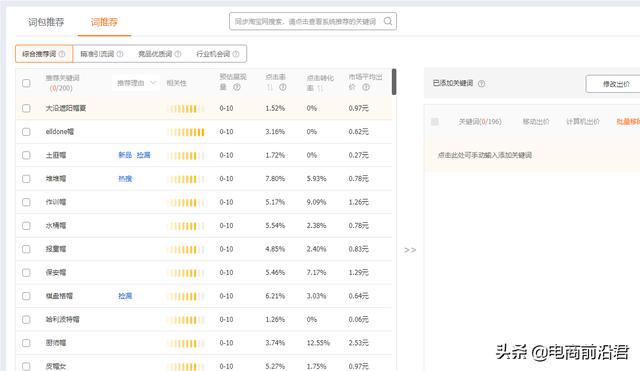Check the box for elldone帽 row
Image resolution: width=640 pixels, height=371 pixels.
click(x=26, y=132)
